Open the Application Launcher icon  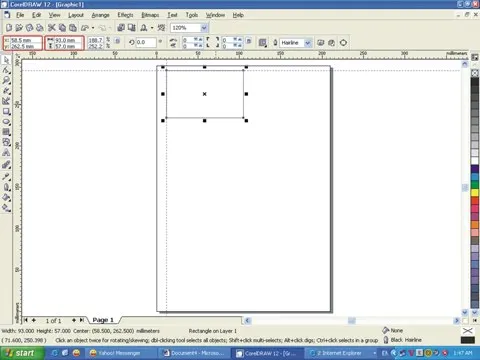click(144, 28)
